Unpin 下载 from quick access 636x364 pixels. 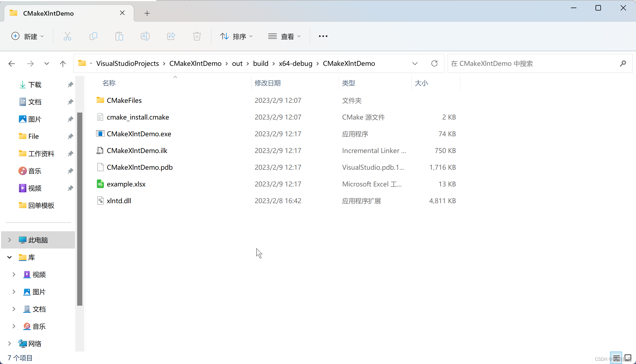[70, 85]
